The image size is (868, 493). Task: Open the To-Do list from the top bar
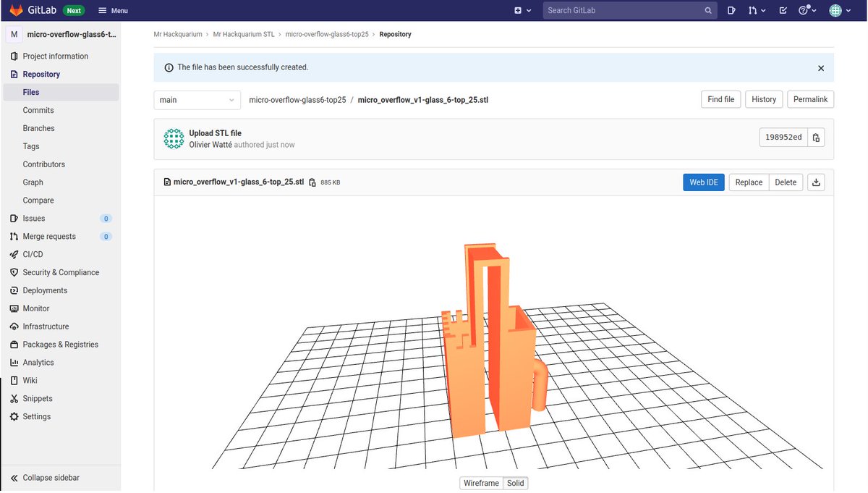(782, 11)
